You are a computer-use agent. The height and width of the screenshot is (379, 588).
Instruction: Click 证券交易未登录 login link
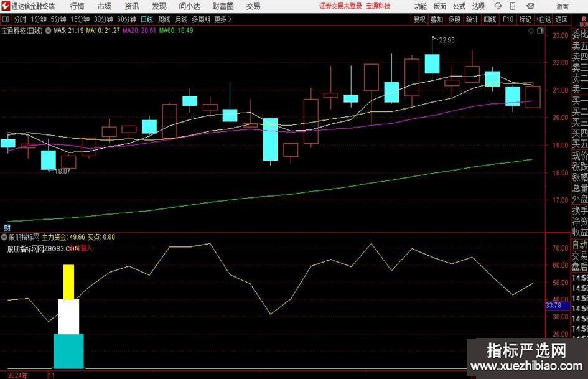[x=340, y=6]
